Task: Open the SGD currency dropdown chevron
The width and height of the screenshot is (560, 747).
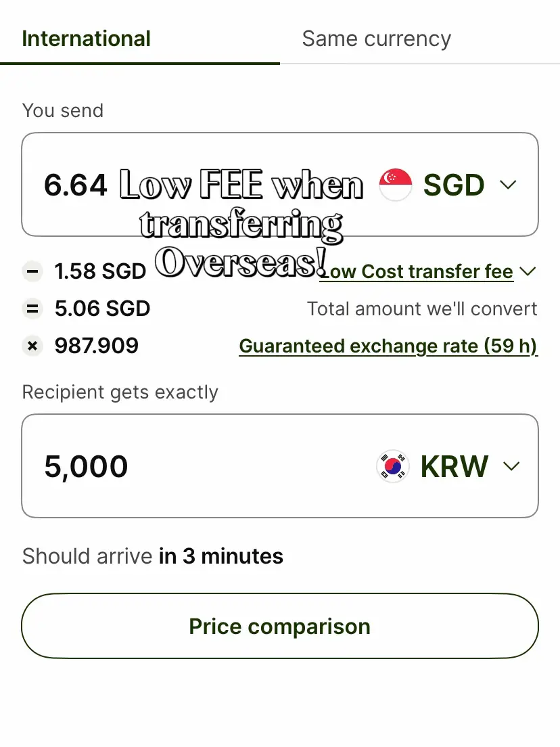Action: point(508,185)
